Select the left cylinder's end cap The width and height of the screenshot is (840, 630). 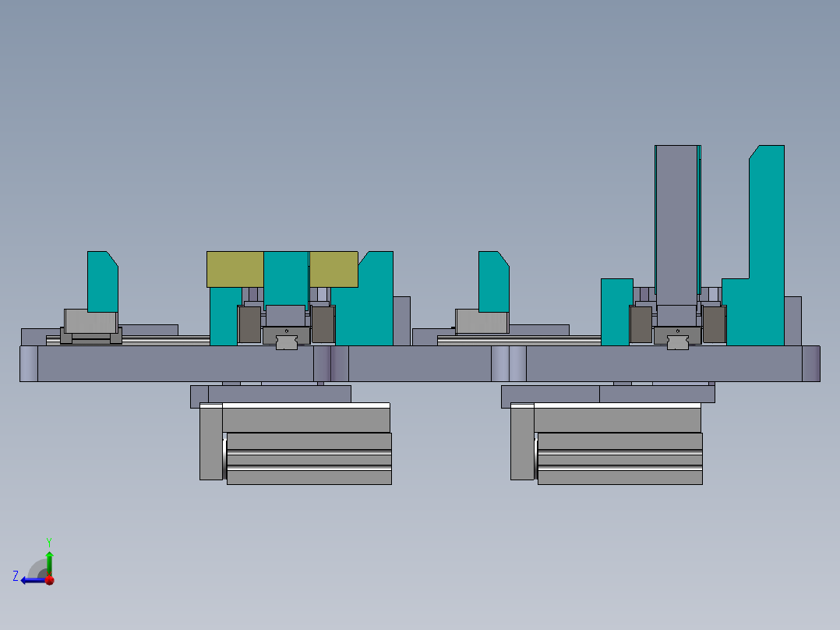click(211, 442)
